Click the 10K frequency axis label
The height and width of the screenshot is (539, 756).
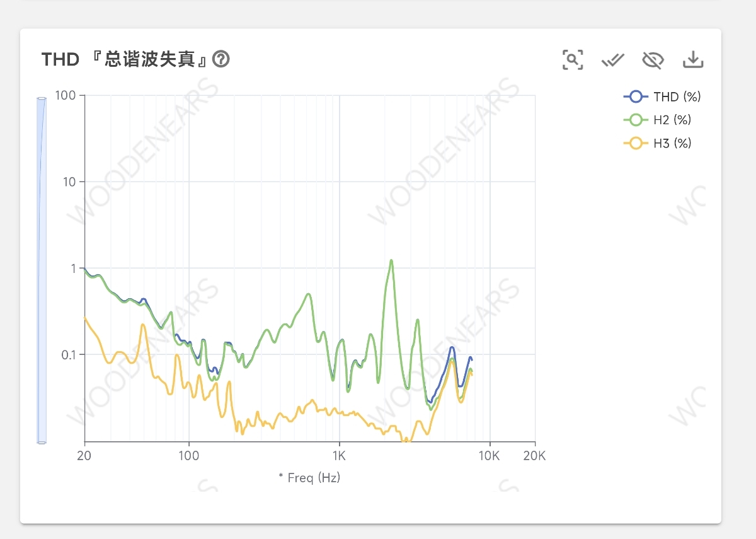tap(489, 456)
